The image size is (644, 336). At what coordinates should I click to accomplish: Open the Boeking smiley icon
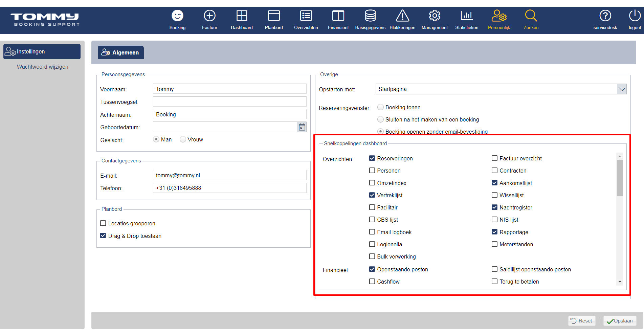177,16
